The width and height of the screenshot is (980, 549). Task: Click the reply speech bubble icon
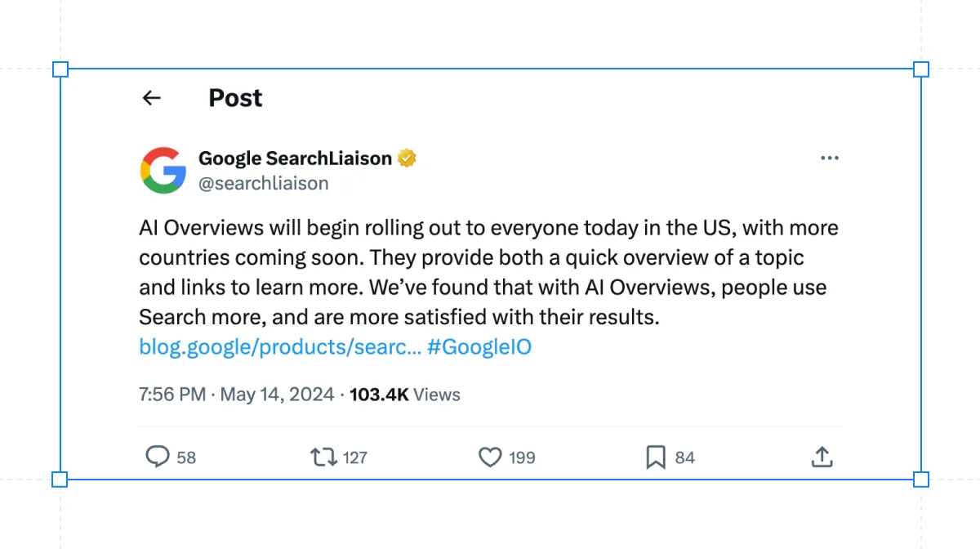point(158,457)
